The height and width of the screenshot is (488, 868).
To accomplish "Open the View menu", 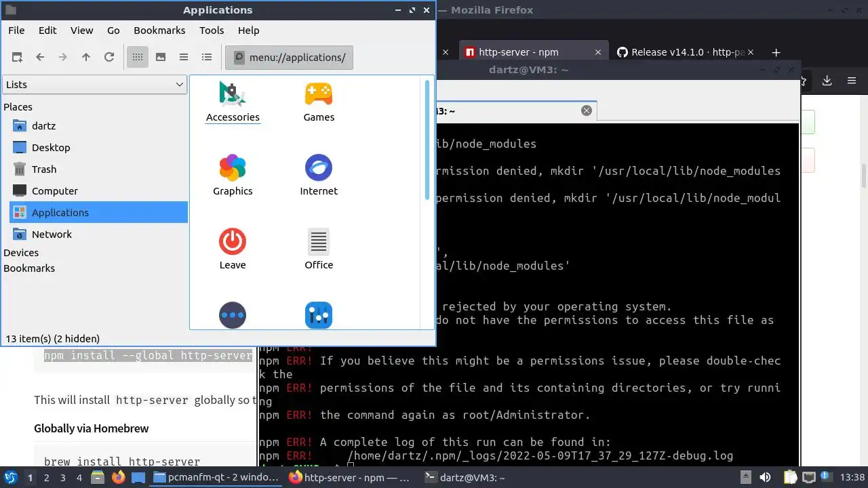I will coord(81,30).
